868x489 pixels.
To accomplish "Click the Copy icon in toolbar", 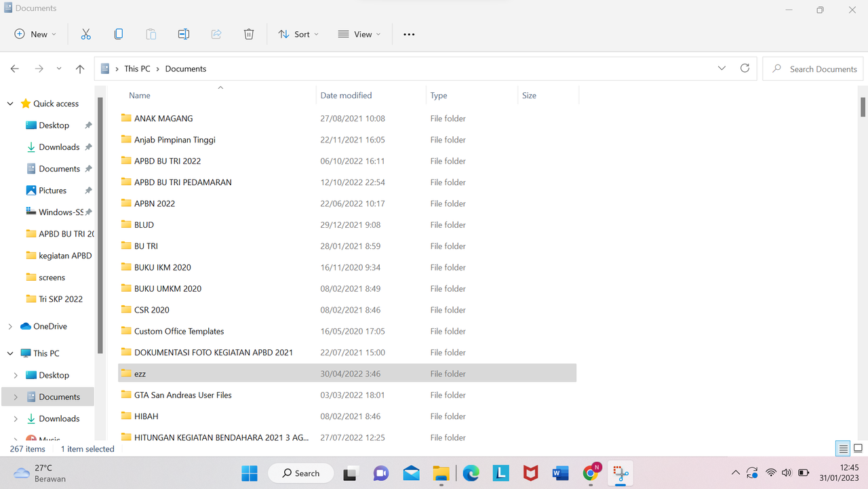I will click(119, 34).
